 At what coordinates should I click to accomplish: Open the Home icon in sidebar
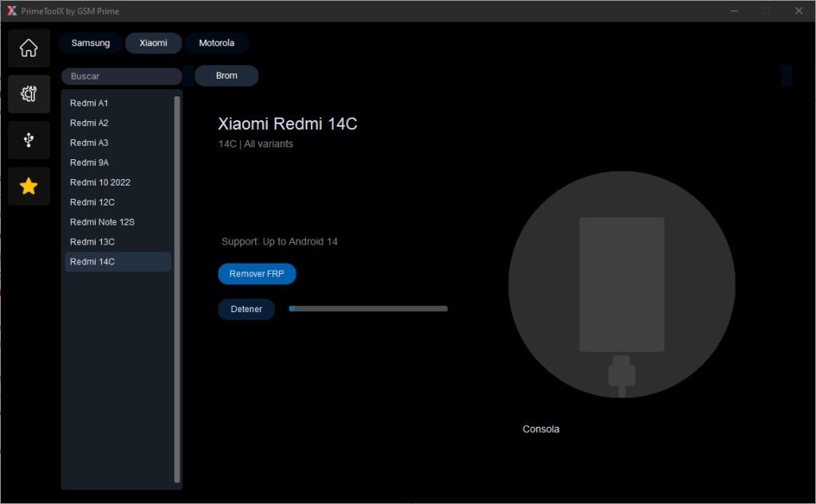tap(29, 48)
